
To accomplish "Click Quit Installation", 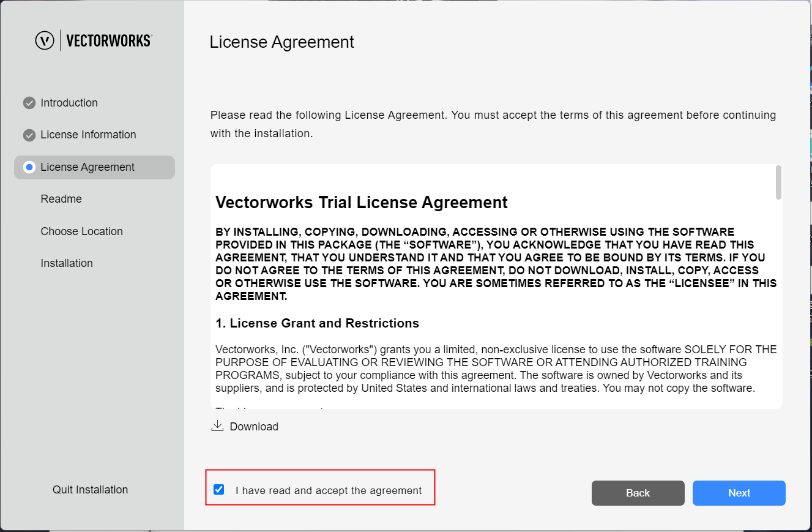I will tap(90, 490).
